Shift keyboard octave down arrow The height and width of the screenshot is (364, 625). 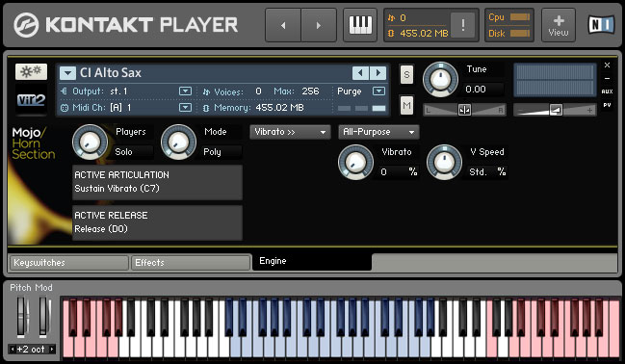(13, 350)
